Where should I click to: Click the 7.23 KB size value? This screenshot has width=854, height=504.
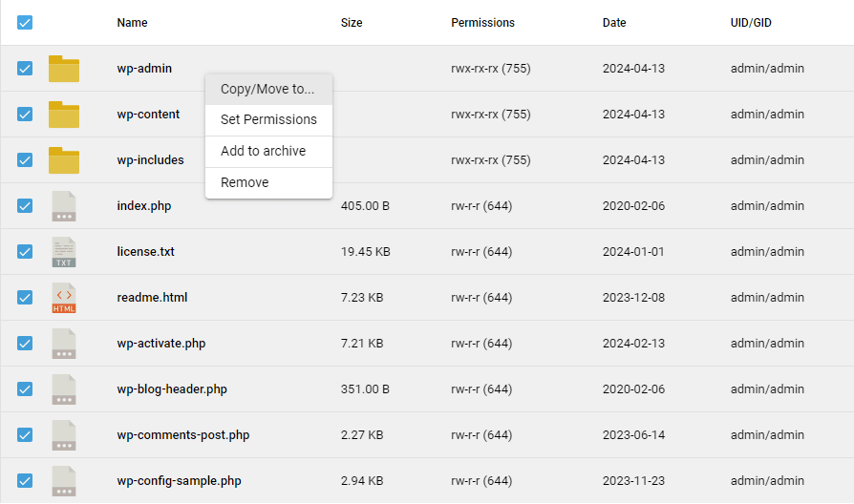(x=362, y=297)
